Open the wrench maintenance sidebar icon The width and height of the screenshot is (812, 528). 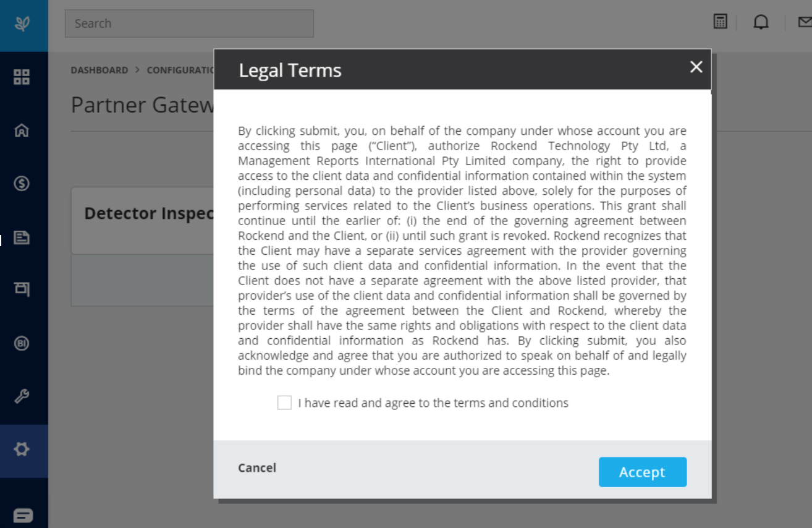coord(22,396)
